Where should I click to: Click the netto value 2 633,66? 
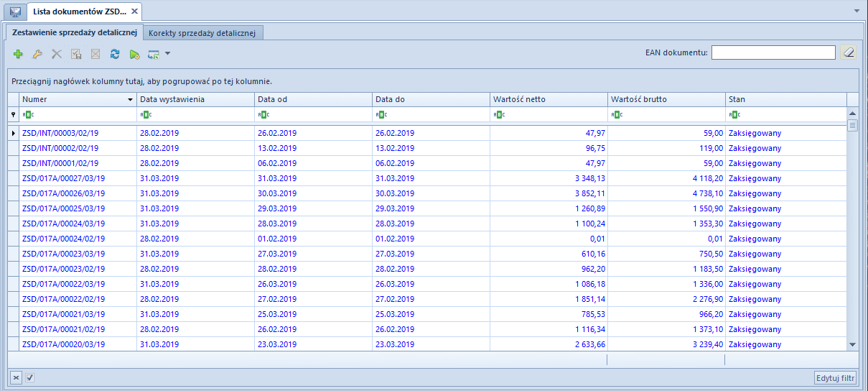click(590, 344)
